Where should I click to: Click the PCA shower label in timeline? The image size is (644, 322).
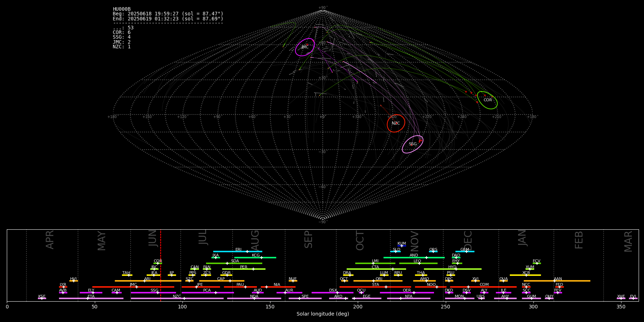[207, 291]
